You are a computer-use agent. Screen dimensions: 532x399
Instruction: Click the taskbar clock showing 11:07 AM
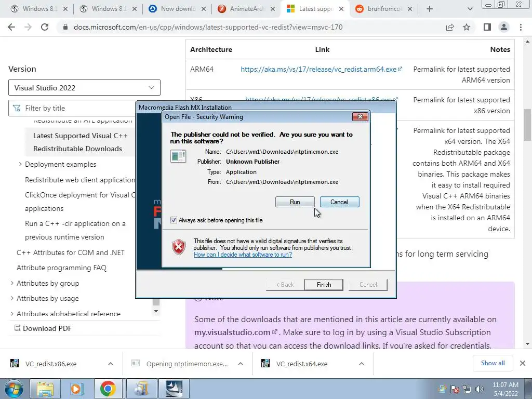pyautogui.click(x=506, y=389)
